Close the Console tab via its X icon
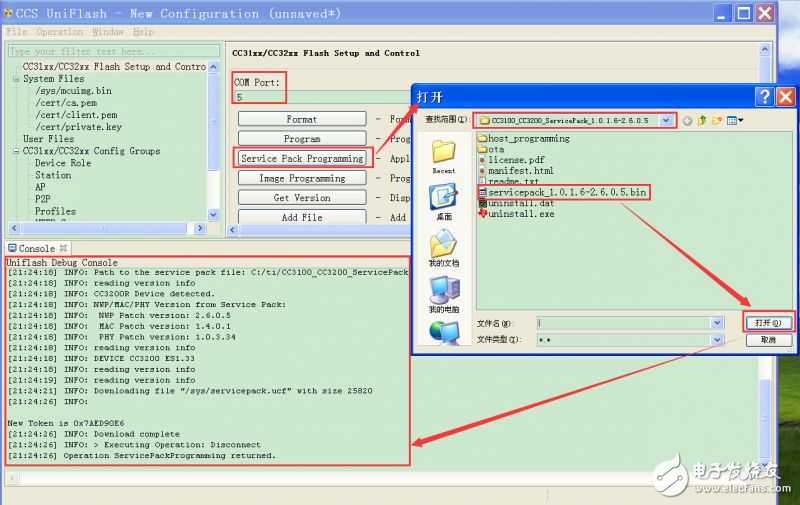Screen dimensions: 800x505 (63, 248)
